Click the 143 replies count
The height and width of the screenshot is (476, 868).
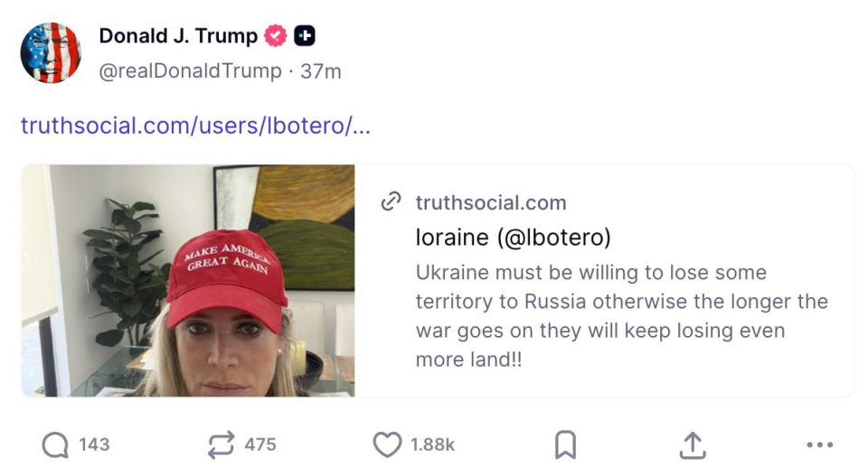click(x=94, y=444)
